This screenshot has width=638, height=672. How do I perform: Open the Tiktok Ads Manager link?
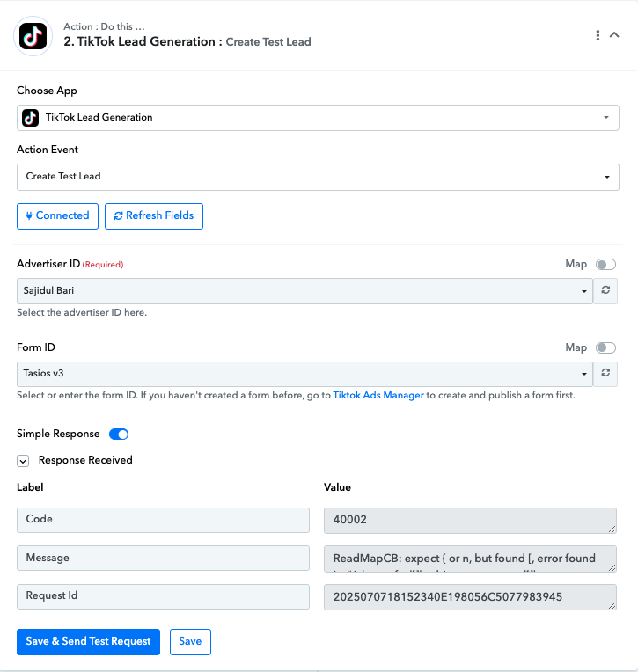coord(378,395)
